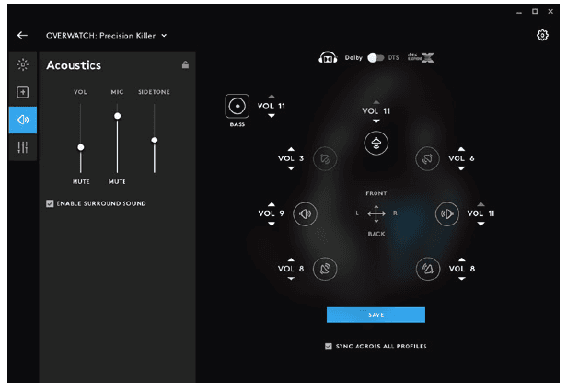This screenshot has height=392, width=567.
Task: Lower left side VOL 9 down arrow
Action: point(272,224)
